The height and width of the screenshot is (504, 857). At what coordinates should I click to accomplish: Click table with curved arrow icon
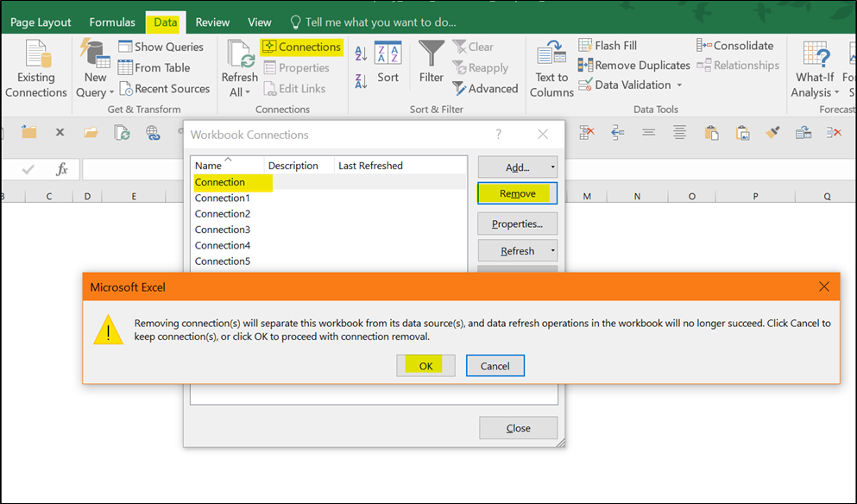click(x=803, y=132)
